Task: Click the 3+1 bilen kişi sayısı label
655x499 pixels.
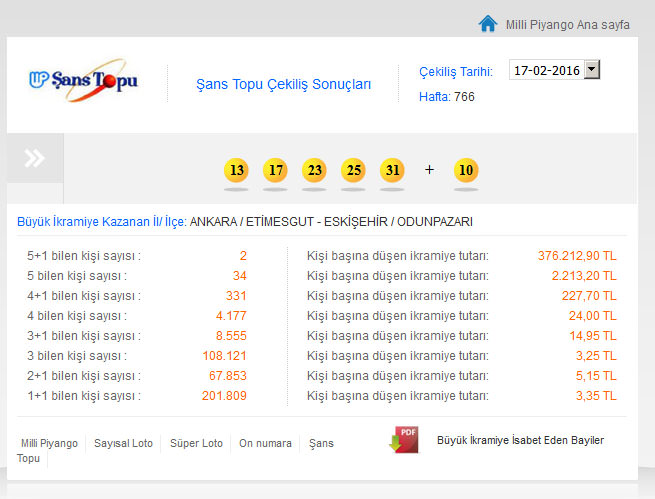Action: tap(84, 336)
